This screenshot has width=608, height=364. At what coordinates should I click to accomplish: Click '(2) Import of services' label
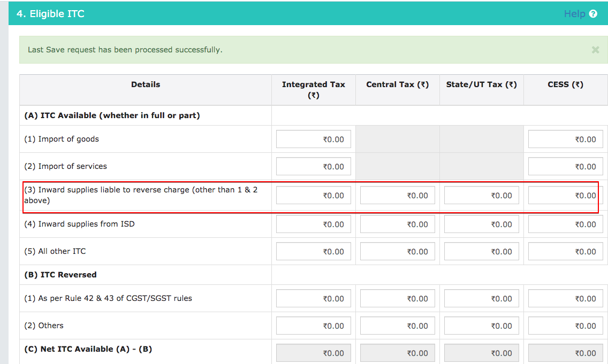coord(65,166)
